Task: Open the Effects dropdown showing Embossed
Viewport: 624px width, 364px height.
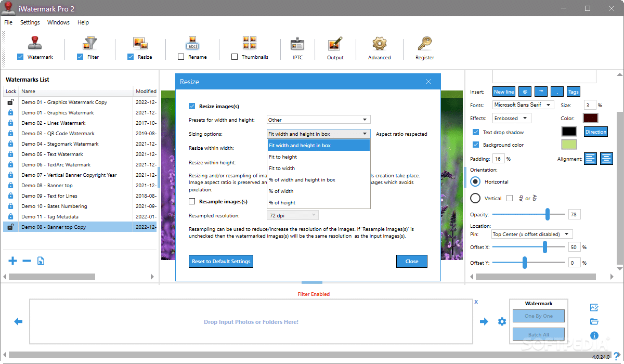Action: (511, 118)
